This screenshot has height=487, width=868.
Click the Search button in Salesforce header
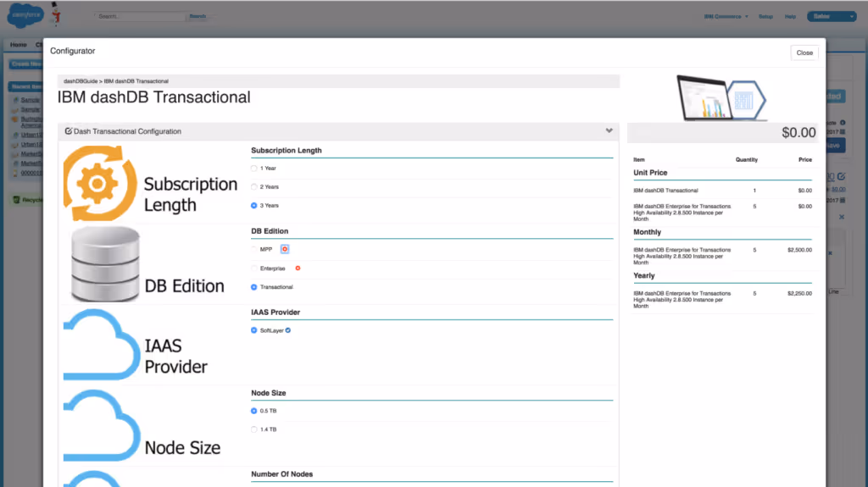point(198,17)
